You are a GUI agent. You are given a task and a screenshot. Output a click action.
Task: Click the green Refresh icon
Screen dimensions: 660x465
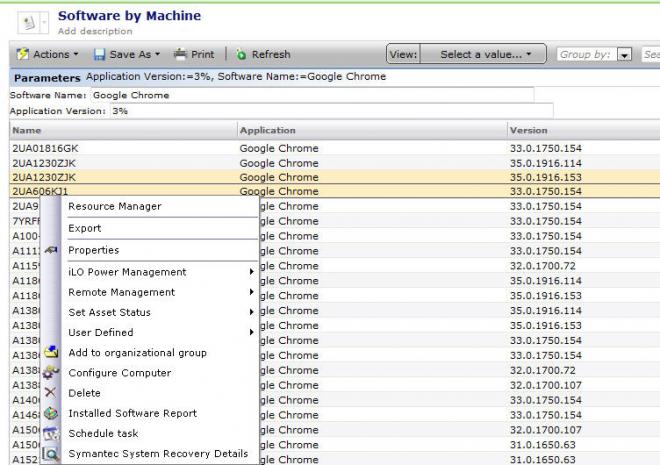(241, 54)
